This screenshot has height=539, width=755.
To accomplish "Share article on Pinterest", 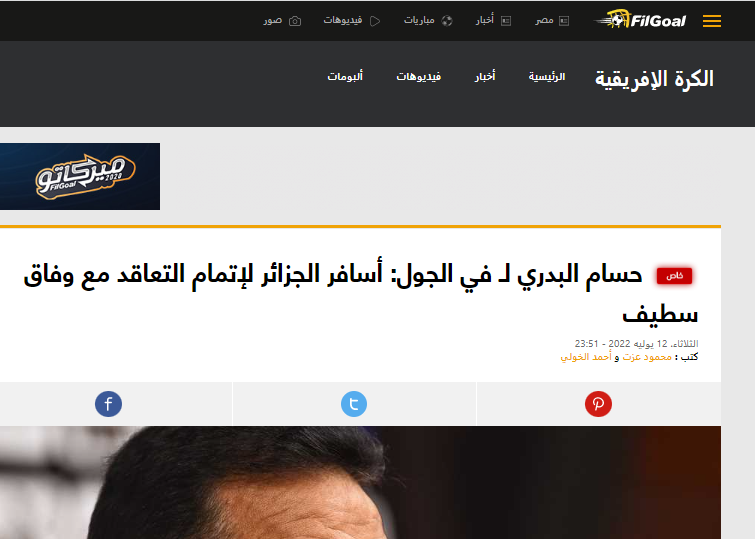I will 598,404.
